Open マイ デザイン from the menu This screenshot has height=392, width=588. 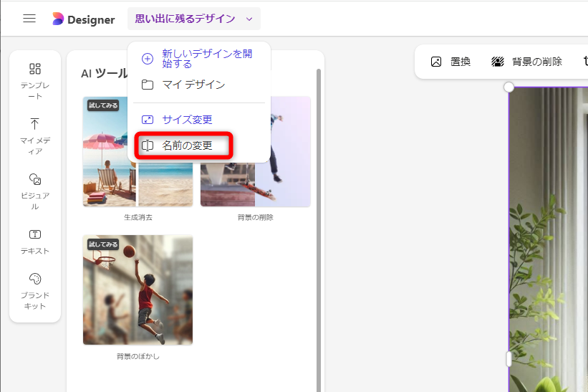point(193,85)
